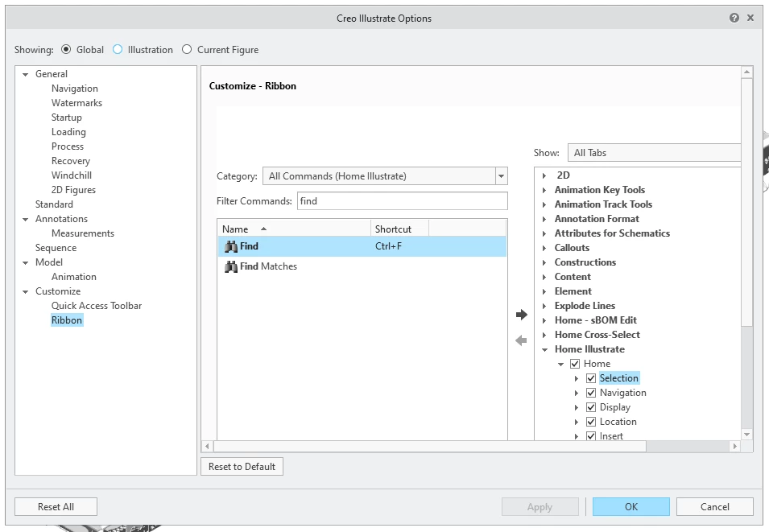Click the Ctrl+F shortcut cell

(x=388, y=246)
